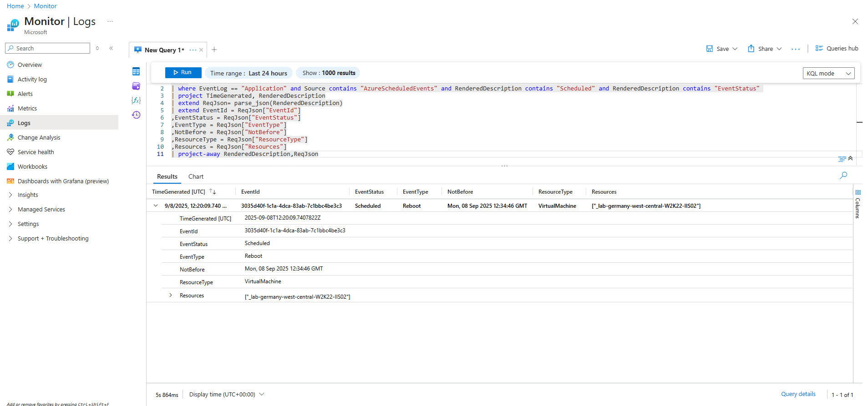The height and width of the screenshot is (406, 868).
Task: Open the Share dropdown arrow
Action: (x=779, y=49)
